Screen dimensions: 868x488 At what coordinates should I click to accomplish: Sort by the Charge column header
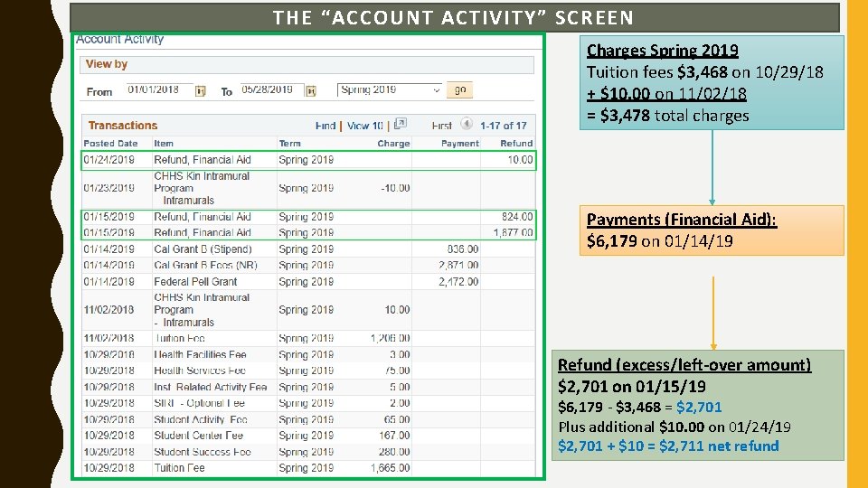click(393, 144)
